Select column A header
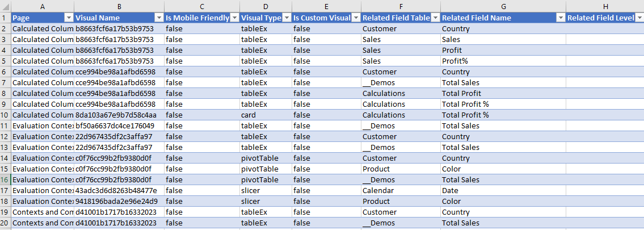The width and height of the screenshot is (644, 230). 43,6
